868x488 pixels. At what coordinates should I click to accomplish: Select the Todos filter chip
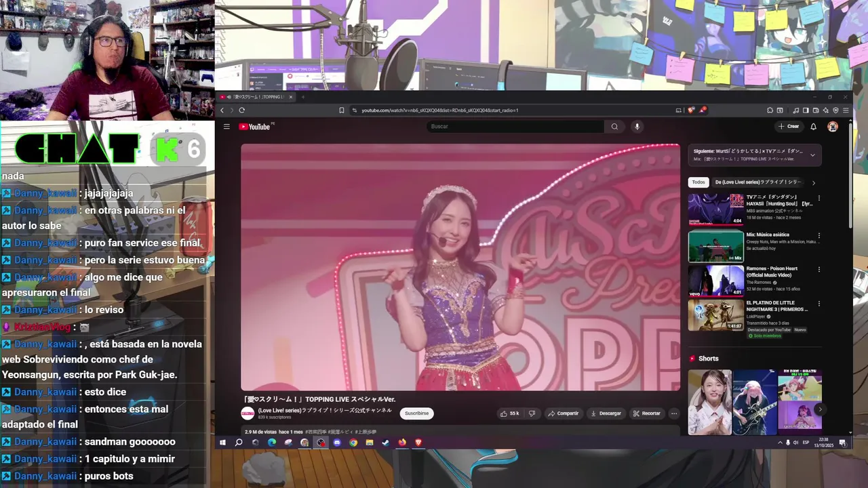click(x=698, y=182)
